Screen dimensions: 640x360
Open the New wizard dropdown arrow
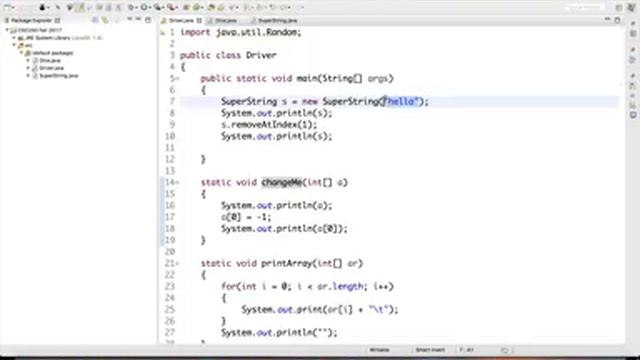[13, 7]
